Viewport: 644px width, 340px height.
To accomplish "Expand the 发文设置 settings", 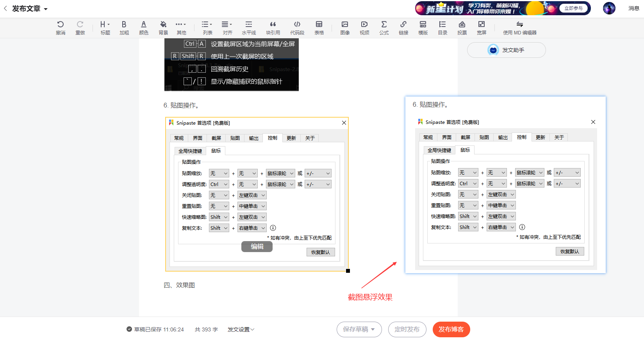I will (x=241, y=329).
